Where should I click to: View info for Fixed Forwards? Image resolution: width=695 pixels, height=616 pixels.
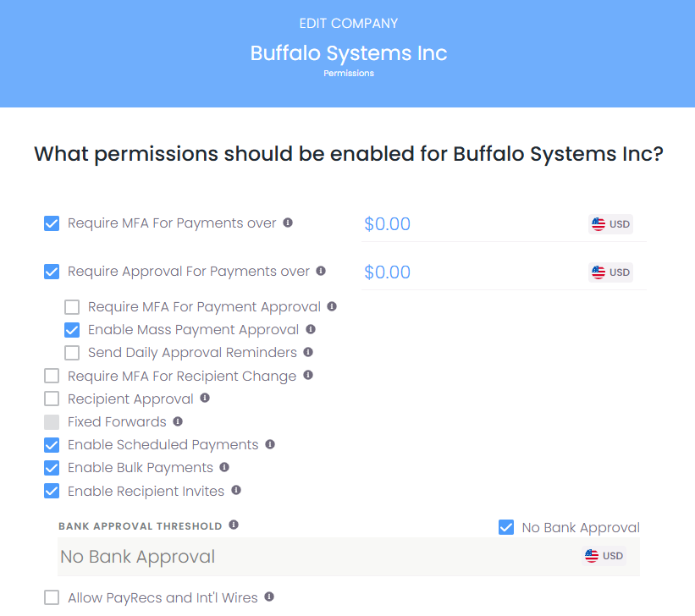point(178,421)
